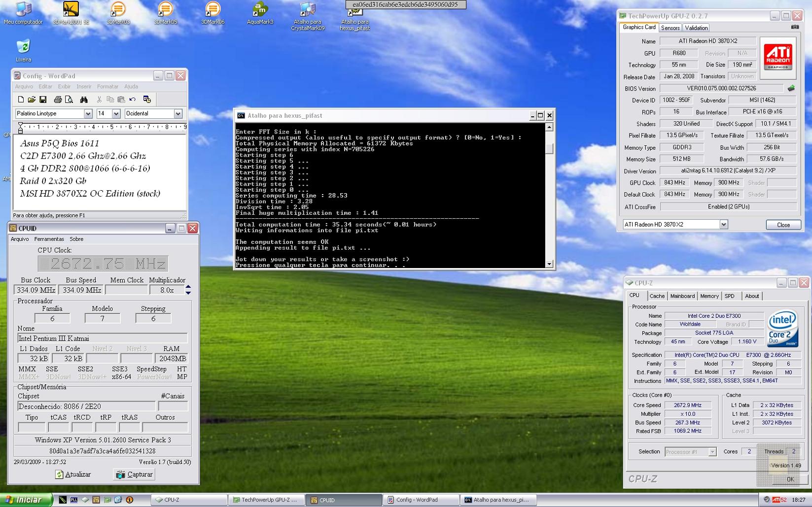Screen dimensions: 812x507
Task: Open the SPD tab in CPU-Z
Action: [x=729, y=296]
